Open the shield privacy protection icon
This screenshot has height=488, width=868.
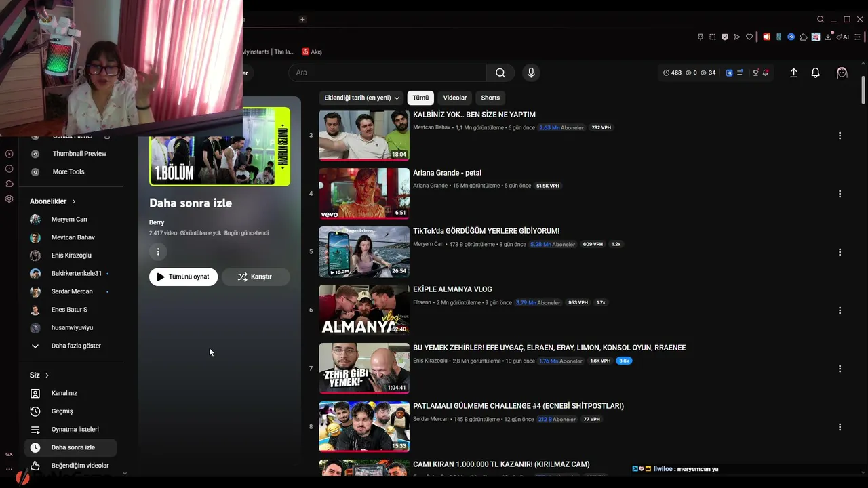click(x=725, y=37)
